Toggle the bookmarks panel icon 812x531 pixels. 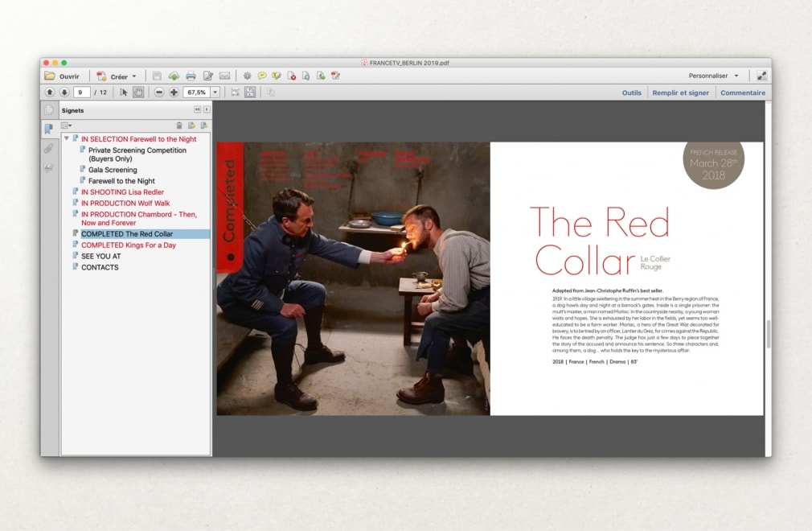pyautogui.click(x=48, y=129)
